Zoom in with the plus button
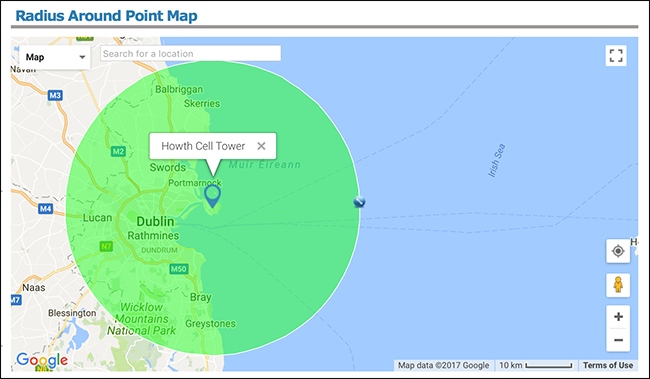Image resolution: width=650 pixels, height=379 pixels. [x=618, y=317]
